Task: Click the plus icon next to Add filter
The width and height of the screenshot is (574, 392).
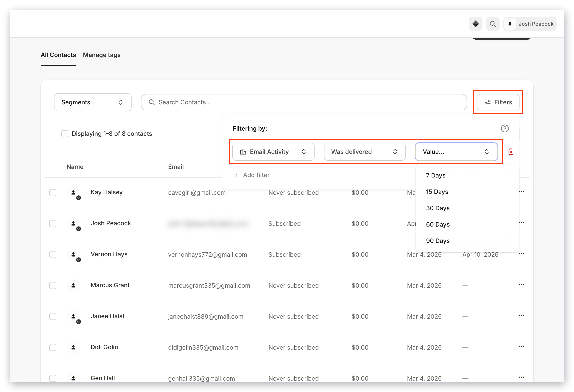Action: point(236,175)
